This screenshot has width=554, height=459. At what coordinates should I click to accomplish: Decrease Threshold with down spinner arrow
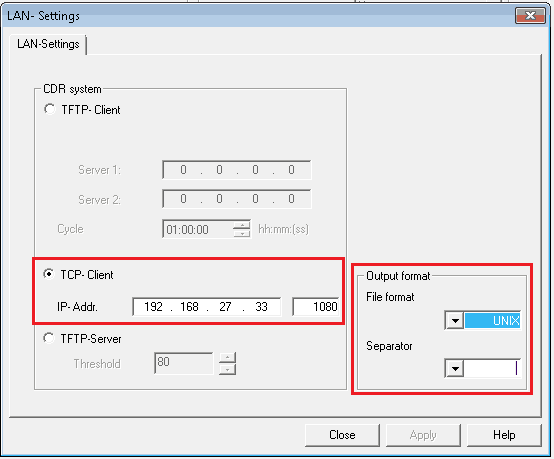click(227, 369)
